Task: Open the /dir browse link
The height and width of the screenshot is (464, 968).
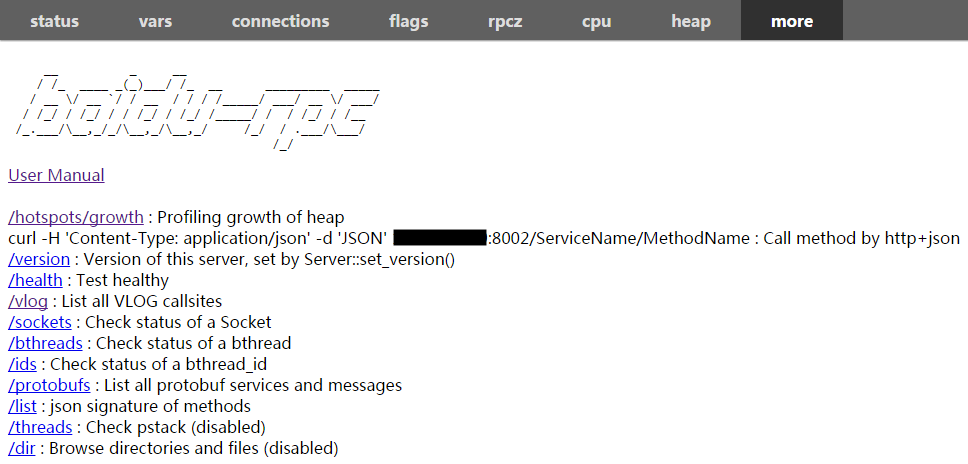Action: [x=22, y=449]
